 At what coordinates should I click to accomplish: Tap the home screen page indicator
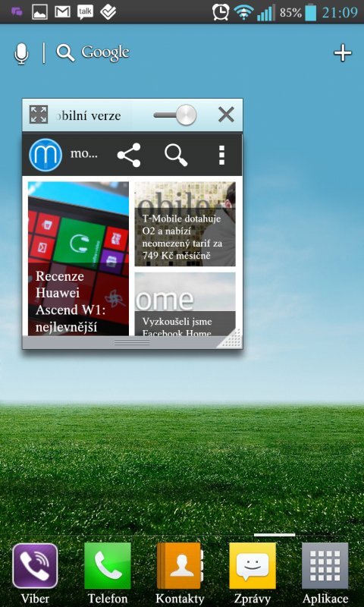click(275, 535)
